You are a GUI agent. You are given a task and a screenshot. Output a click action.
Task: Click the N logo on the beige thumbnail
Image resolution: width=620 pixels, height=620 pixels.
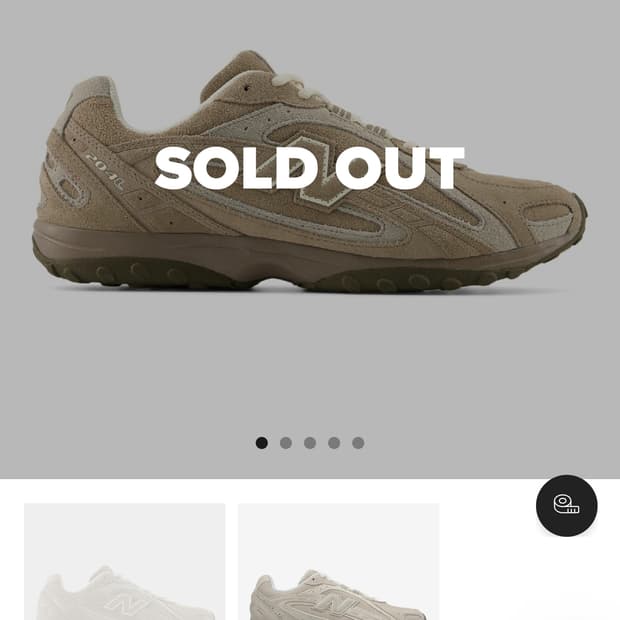click(340, 605)
